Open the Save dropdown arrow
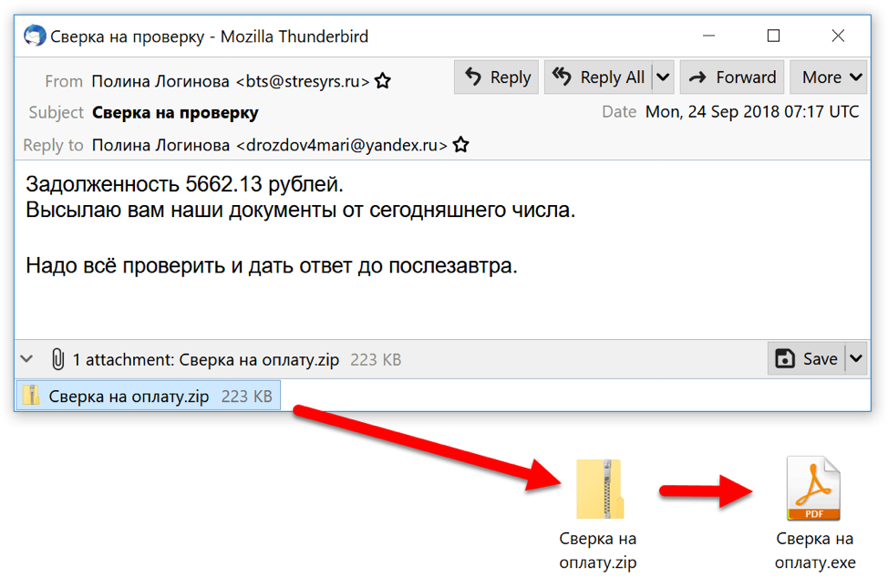888x588 pixels. [x=856, y=359]
